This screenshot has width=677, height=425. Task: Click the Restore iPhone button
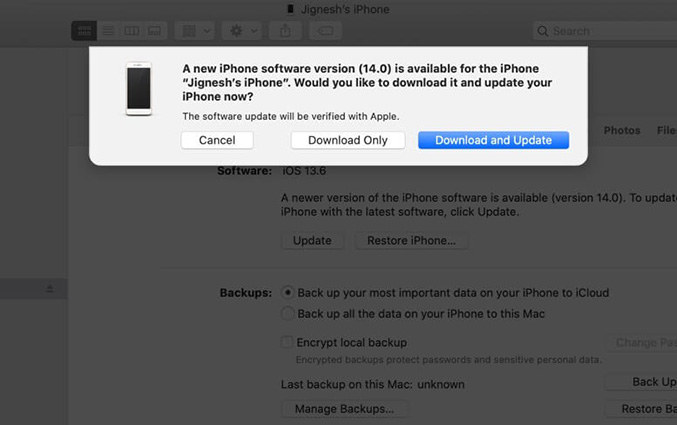411,240
